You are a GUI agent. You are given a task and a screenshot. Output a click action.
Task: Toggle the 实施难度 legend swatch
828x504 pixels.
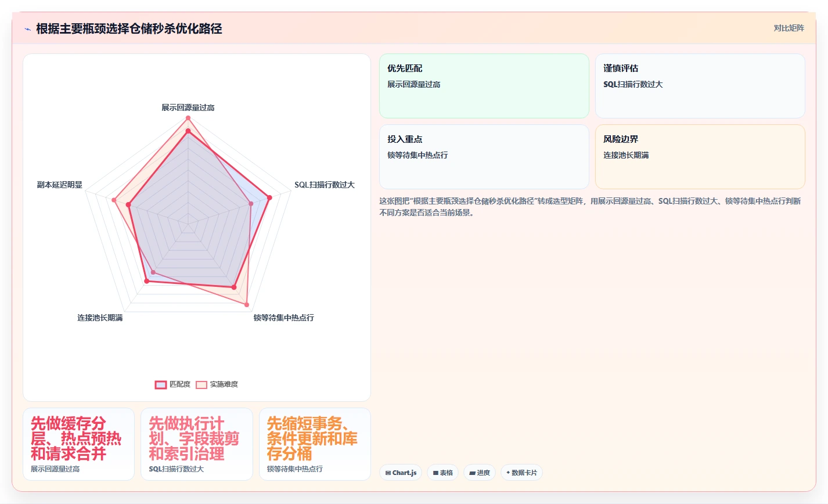pyautogui.click(x=201, y=384)
